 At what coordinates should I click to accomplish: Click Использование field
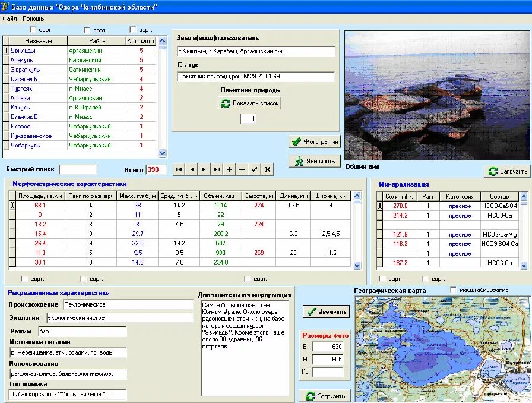tap(68, 374)
